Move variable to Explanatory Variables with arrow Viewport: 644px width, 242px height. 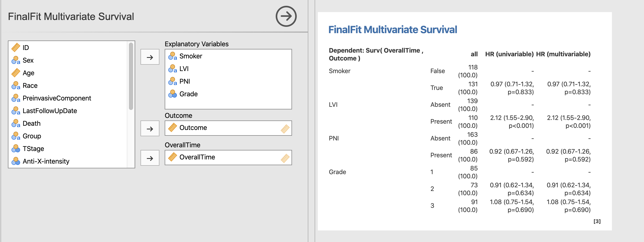coord(150,57)
